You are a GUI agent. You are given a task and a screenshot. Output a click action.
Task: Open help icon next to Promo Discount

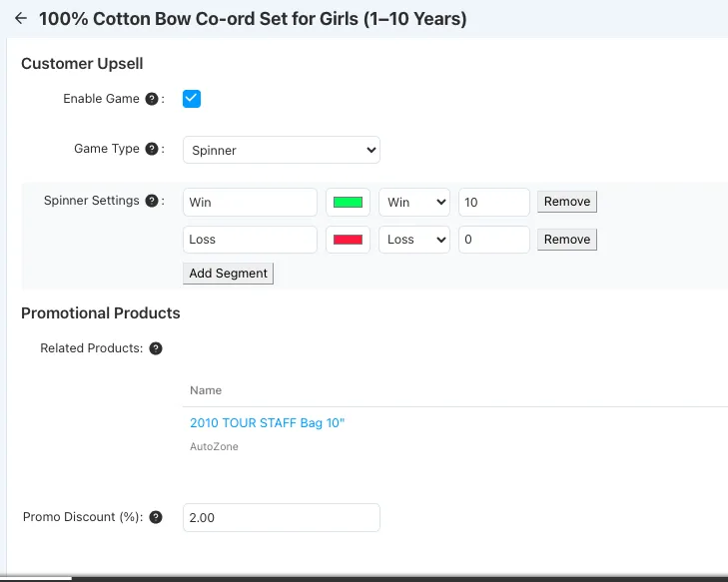156,517
